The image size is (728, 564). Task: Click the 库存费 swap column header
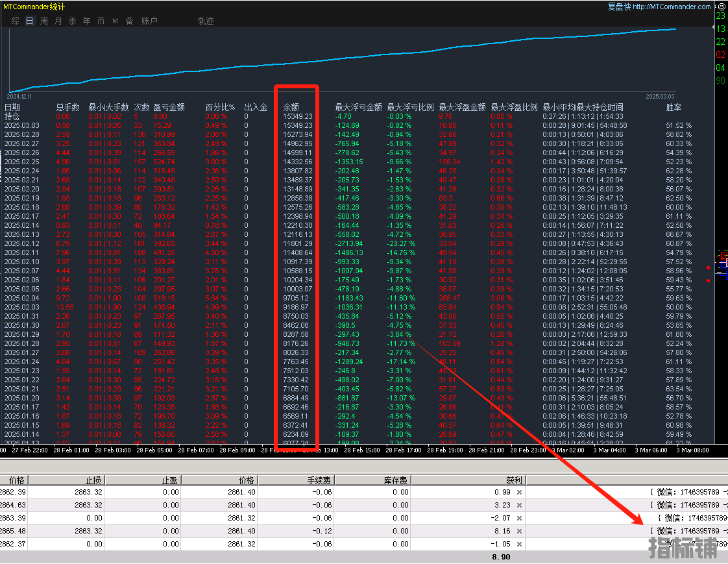(373, 480)
